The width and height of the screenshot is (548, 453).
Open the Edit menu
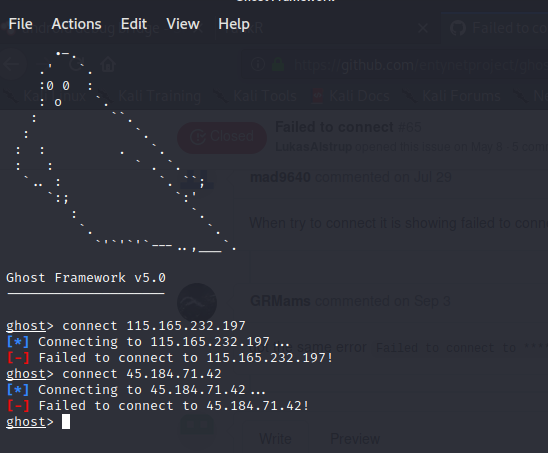coord(134,24)
